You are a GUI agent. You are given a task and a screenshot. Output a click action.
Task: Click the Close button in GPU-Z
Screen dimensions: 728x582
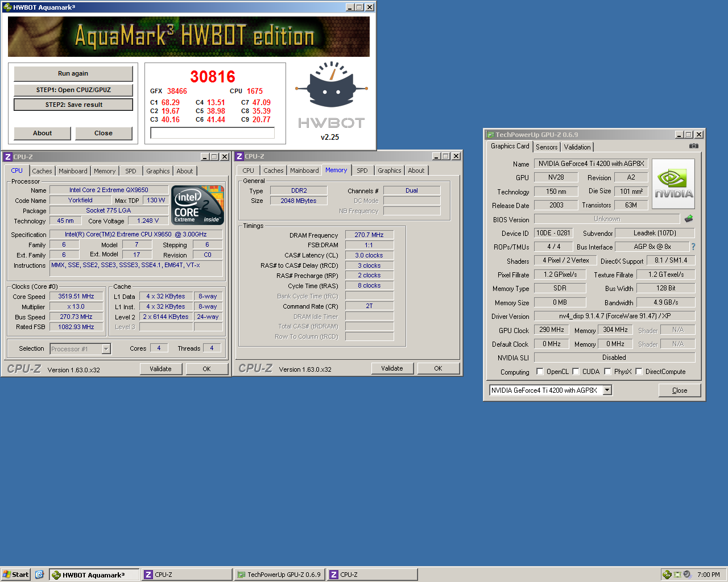pyautogui.click(x=680, y=390)
